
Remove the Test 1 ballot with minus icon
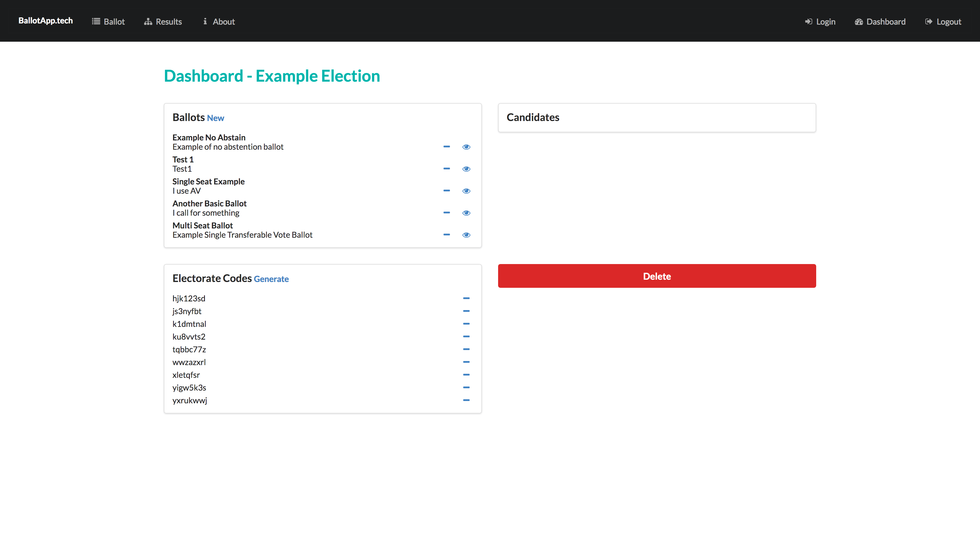pos(447,169)
